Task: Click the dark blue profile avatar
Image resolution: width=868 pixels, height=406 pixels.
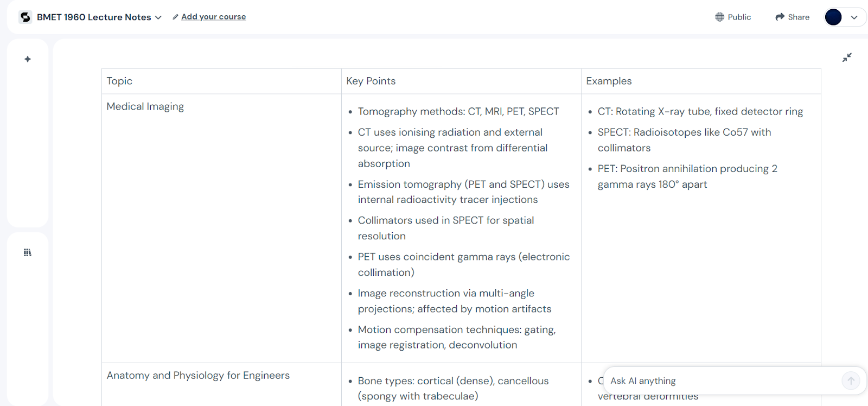Action: pos(833,17)
